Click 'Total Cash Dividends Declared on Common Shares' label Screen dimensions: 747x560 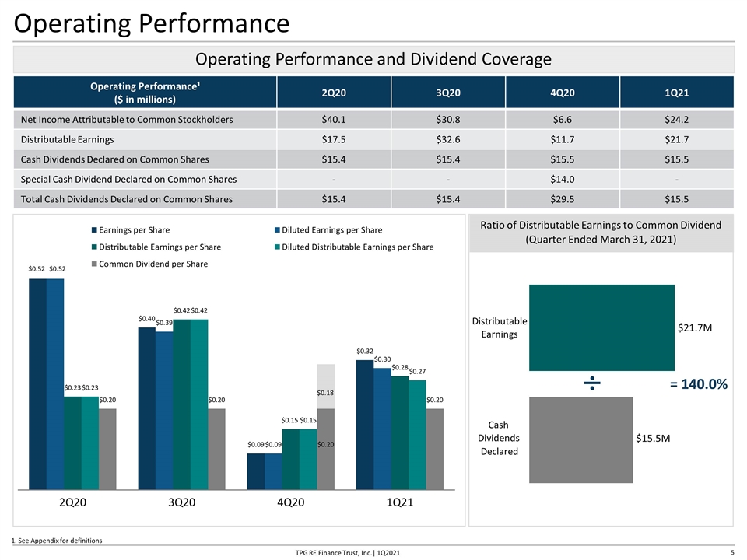coord(127,200)
